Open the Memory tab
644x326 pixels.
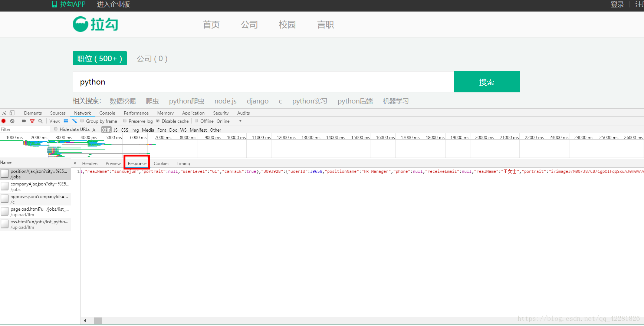tap(165, 113)
